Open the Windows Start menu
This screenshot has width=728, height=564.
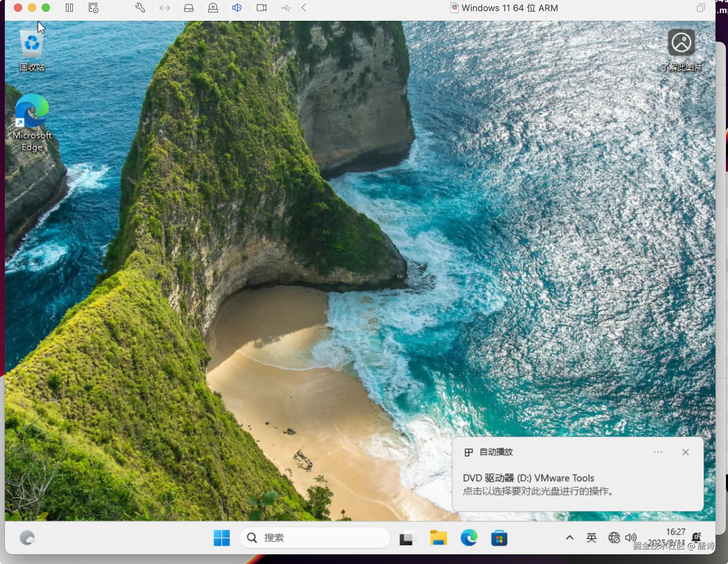221,538
